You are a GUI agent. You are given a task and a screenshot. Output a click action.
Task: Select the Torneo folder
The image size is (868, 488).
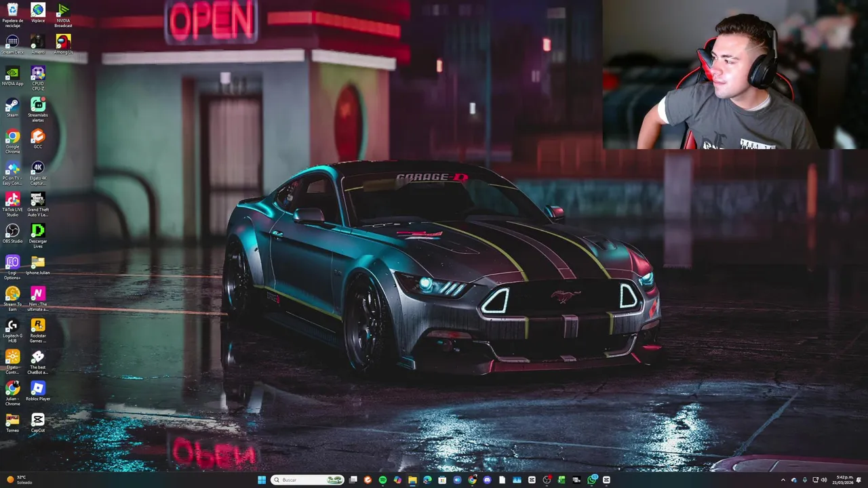tap(12, 422)
